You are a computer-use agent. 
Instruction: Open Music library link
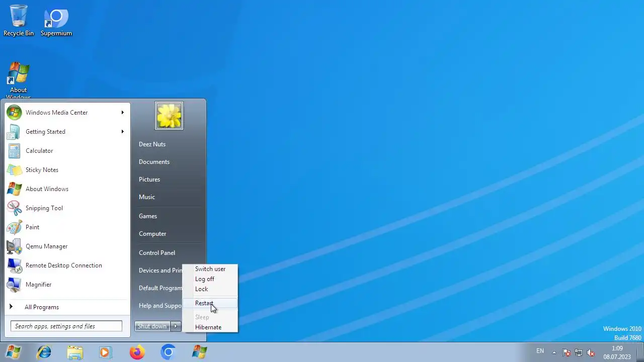147,197
